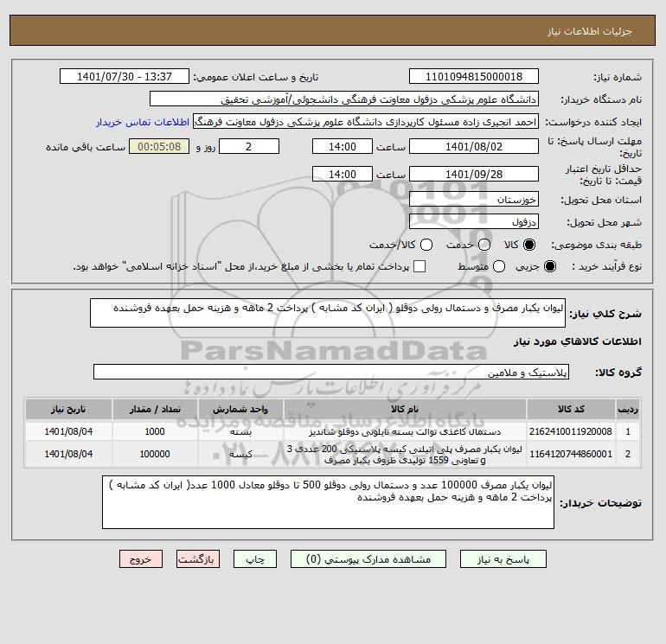The width and height of the screenshot is (666, 644).
Task: Click the remaining days field showing 2
Action: pos(249,146)
